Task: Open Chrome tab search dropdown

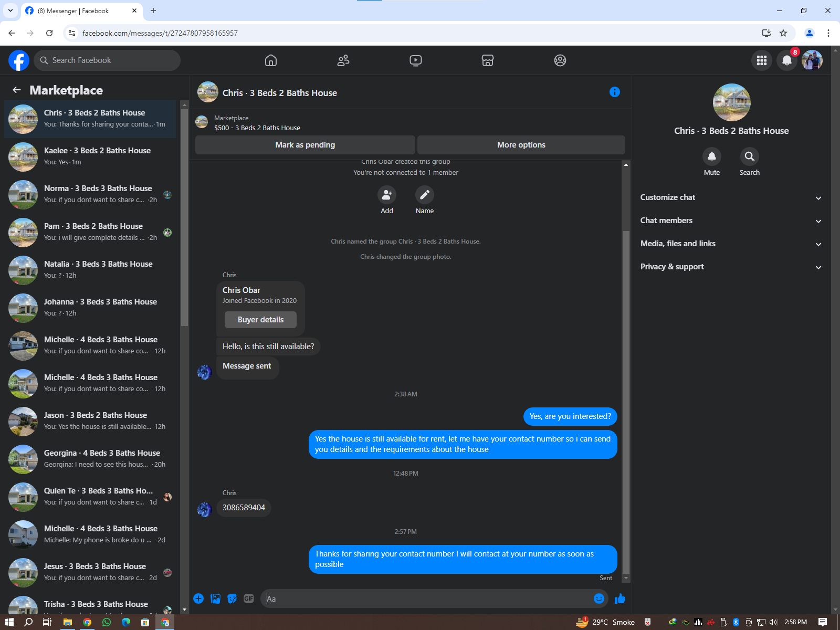Action: pos(10,10)
